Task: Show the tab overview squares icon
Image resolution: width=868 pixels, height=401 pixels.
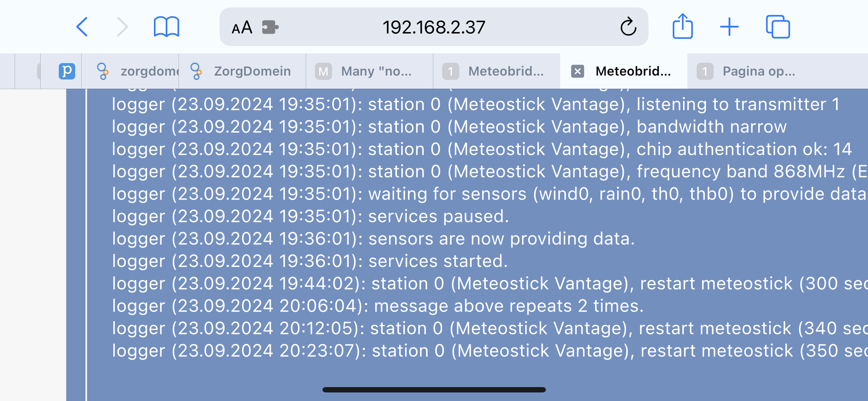Action: [x=778, y=27]
